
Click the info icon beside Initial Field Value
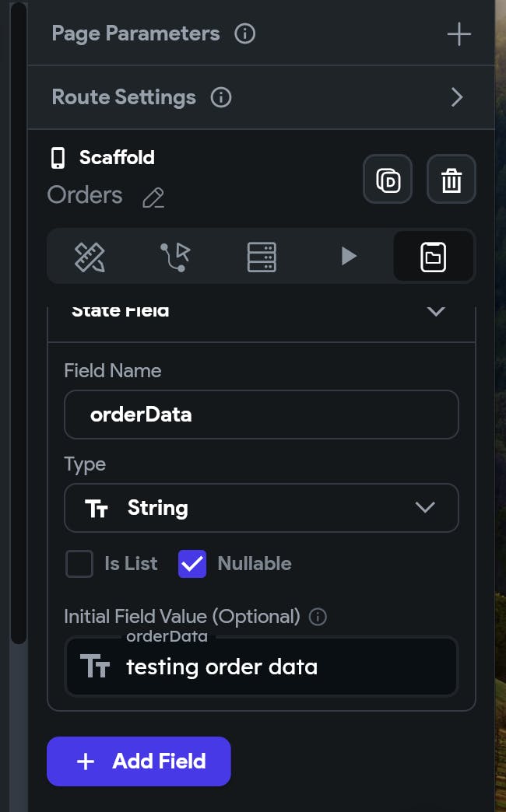pos(318,617)
